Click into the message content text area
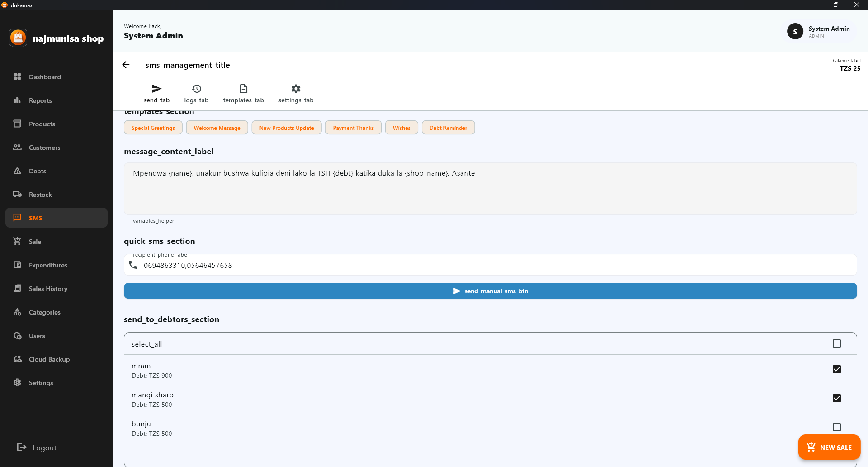The width and height of the screenshot is (868, 467). tap(491, 189)
